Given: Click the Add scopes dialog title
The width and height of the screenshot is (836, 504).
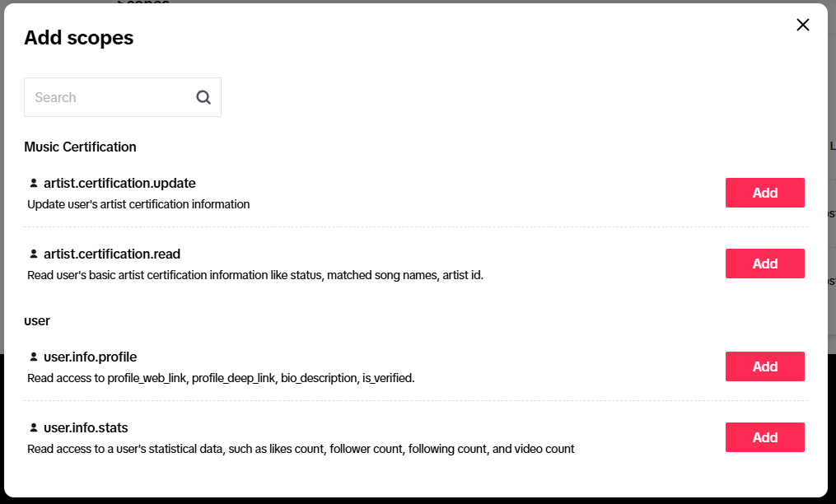Looking at the screenshot, I should coord(79,38).
